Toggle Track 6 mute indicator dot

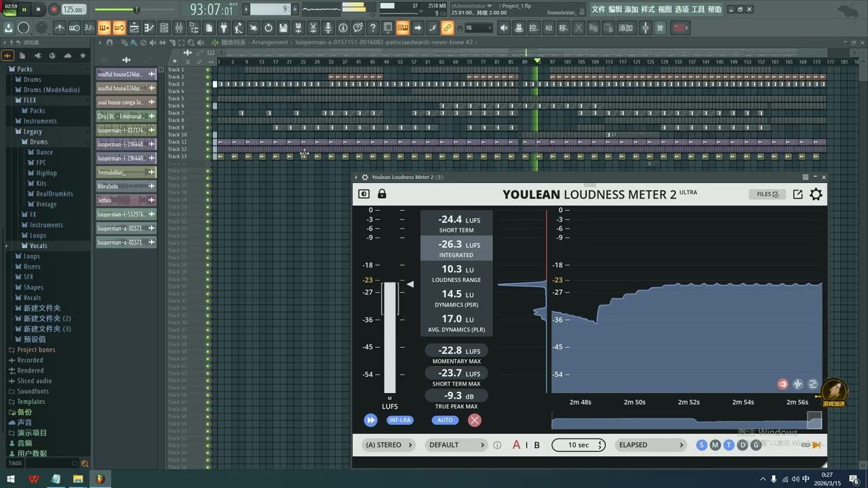pyautogui.click(x=208, y=106)
